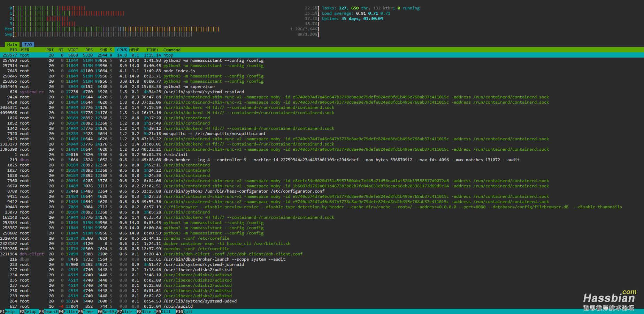Viewport: 644px width, 314px height.
Task: Select udisksd process 239 row
Action: [322, 296]
